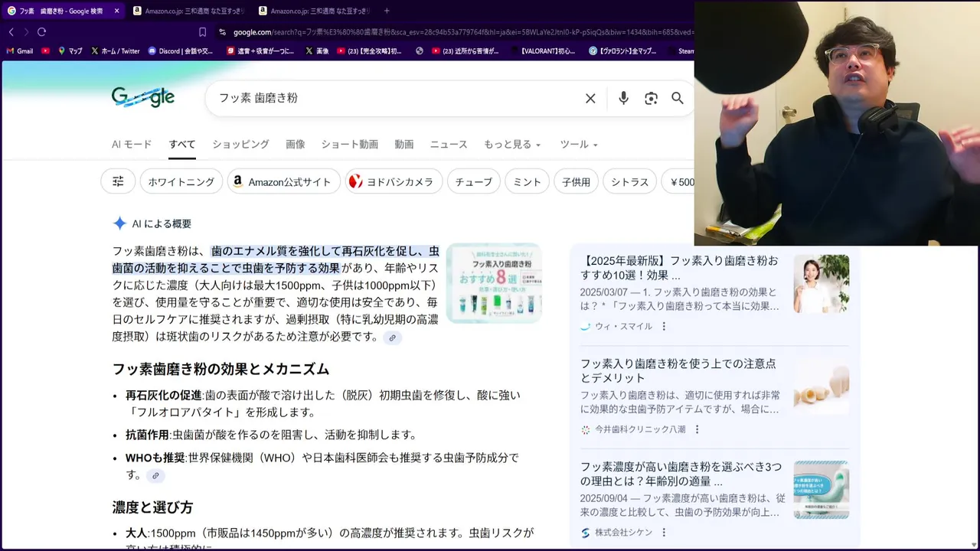The height and width of the screenshot is (551, 980).
Task: Start voice search with the microphone icon
Action: click(623, 98)
